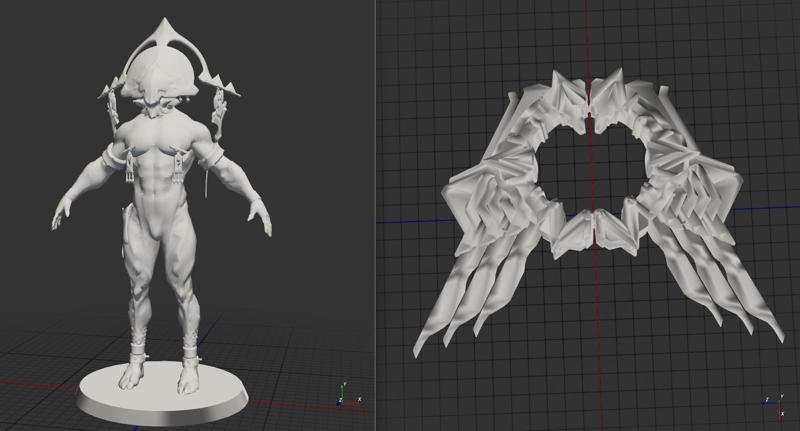Select the round base under the character
The width and height of the screenshot is (800, 431).
[x=162, y=394]
